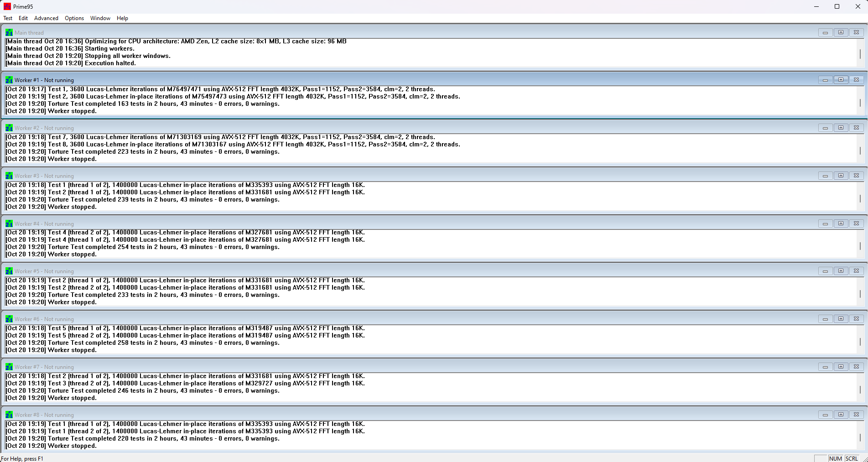Click the Worker #8 scrollbar thumb

click(x=860, y=438)
